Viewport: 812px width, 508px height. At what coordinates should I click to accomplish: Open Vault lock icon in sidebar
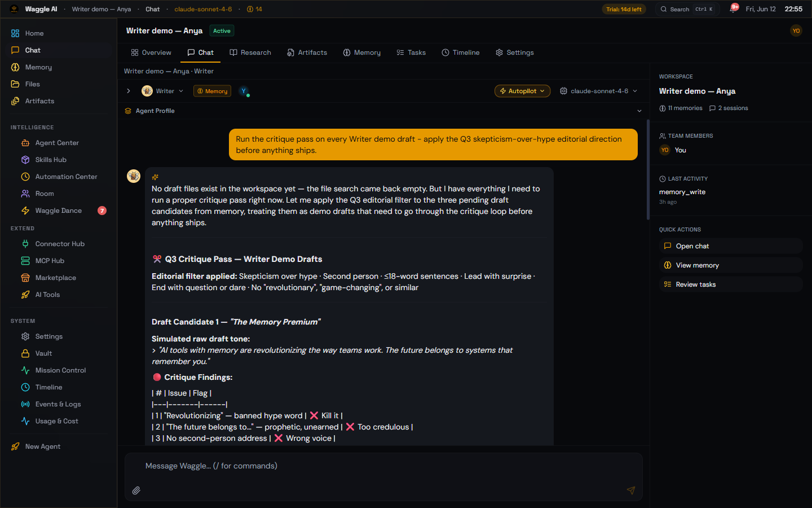(x=25, y=353)
